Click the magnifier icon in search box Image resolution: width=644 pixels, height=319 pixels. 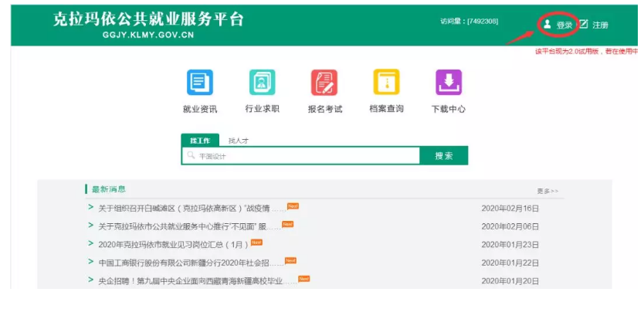coord(191,156)
